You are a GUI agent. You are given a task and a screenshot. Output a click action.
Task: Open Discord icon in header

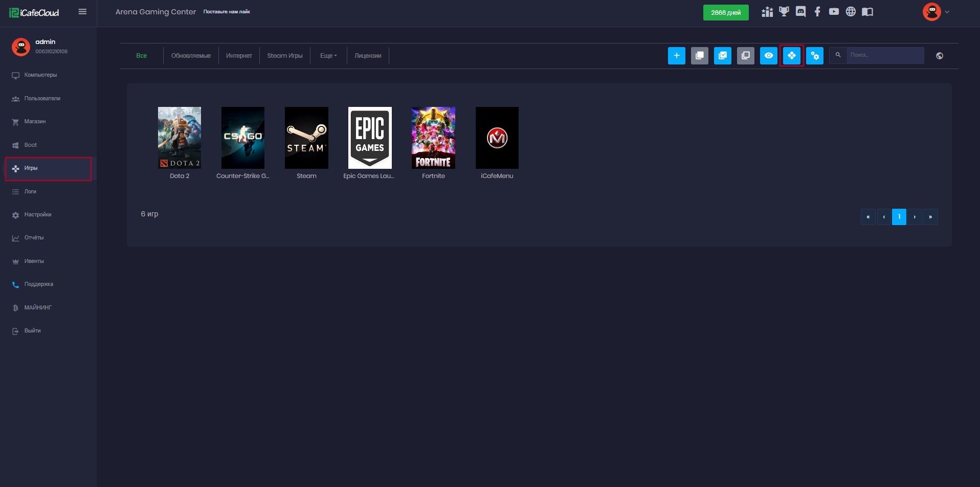pos(800,12)
